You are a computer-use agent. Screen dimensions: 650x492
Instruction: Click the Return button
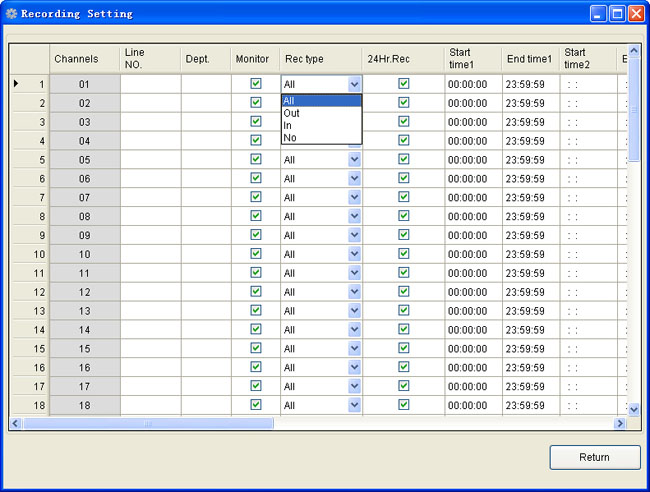point(594,457)
